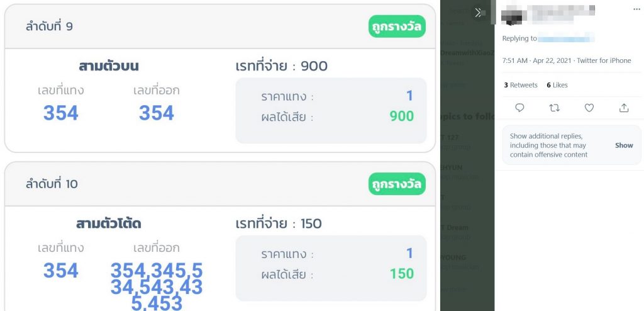
Task: Click the blurred Replying to username
Action: pos(566,38)
